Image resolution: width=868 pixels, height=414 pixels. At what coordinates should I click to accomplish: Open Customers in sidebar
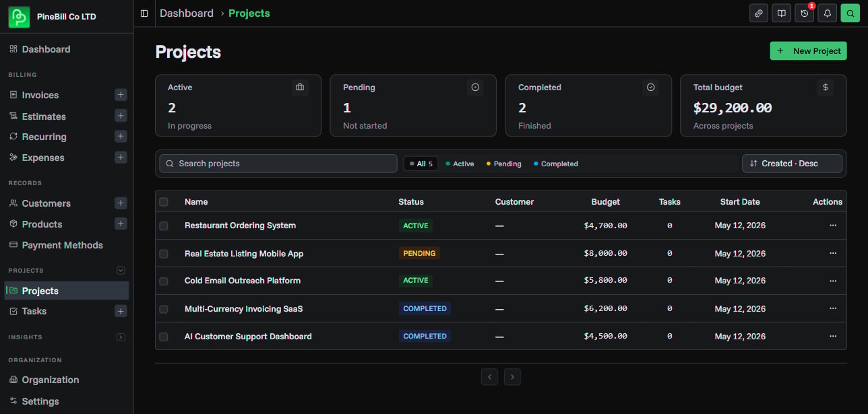click(46, 203)
